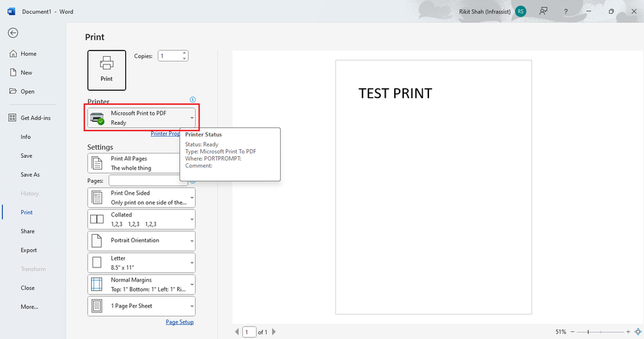Click the 51% zoom level
Screen dimensions: 644x339
pyautogui.click(x=561, y=331)
